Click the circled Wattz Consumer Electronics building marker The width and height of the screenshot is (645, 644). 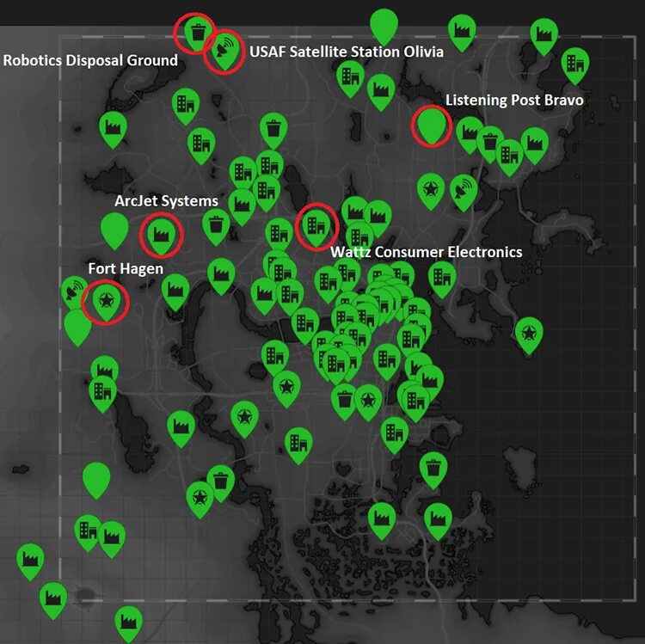pyautogui.click(x=316, y=226)
